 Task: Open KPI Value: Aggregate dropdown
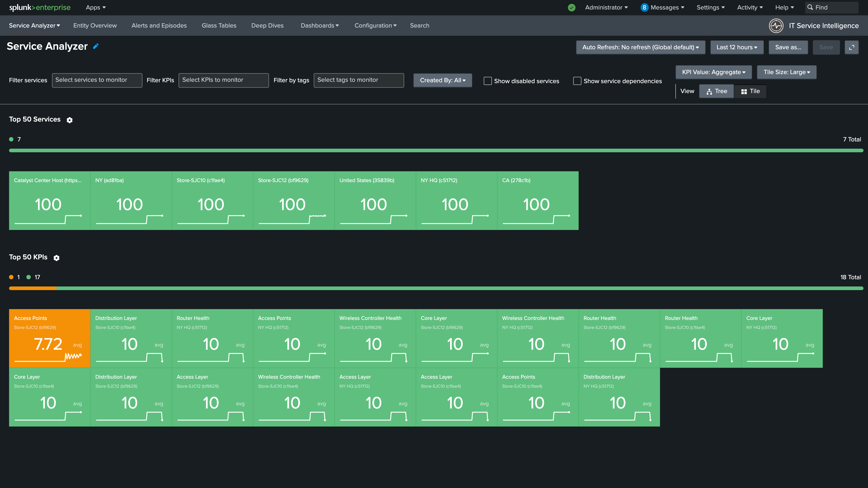coord(714,72)
